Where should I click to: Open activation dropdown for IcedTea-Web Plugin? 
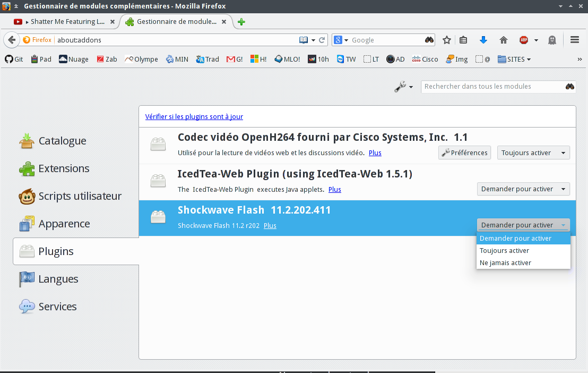(523, 189)
